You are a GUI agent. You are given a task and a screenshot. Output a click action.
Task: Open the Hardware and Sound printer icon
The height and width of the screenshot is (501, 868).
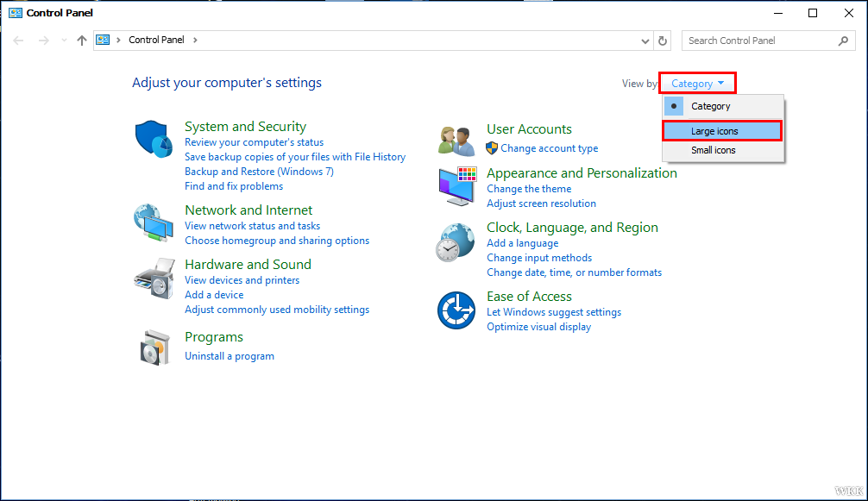pos(154,279)
